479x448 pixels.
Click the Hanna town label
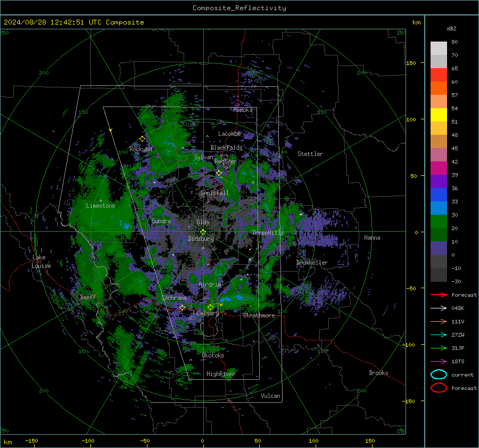(x=372, y=238)
